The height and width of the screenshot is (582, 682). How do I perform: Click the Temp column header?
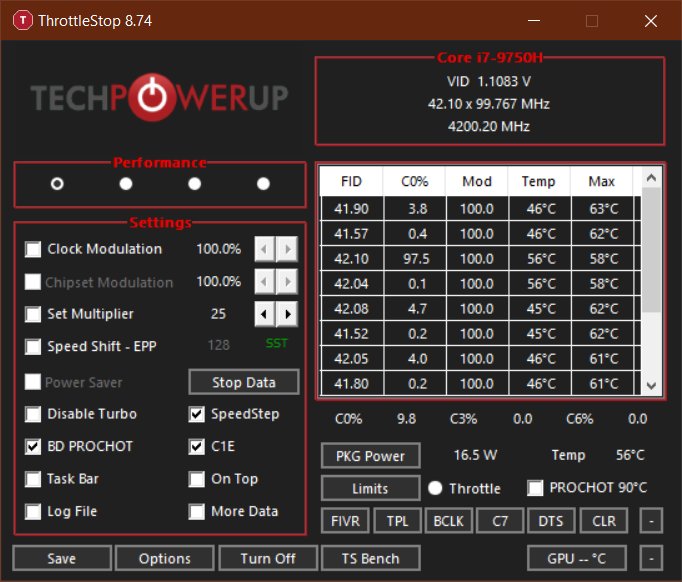(x=539, y=181)
